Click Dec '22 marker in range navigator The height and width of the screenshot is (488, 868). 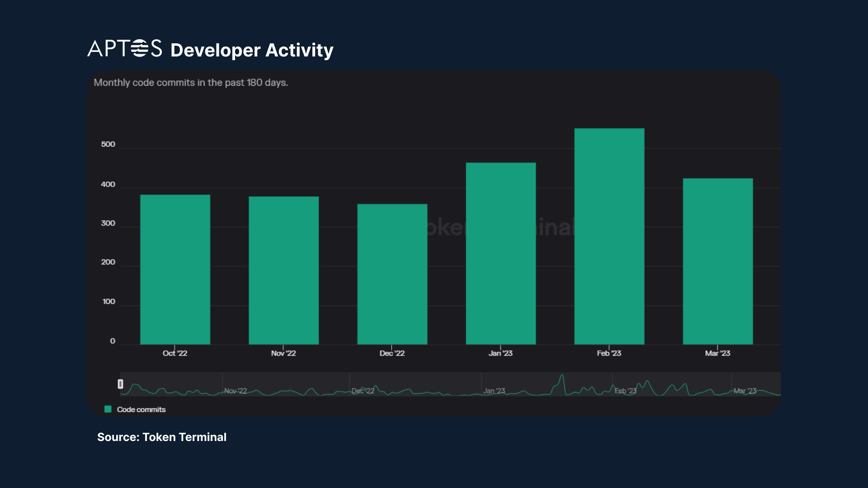tap(363, 391)
